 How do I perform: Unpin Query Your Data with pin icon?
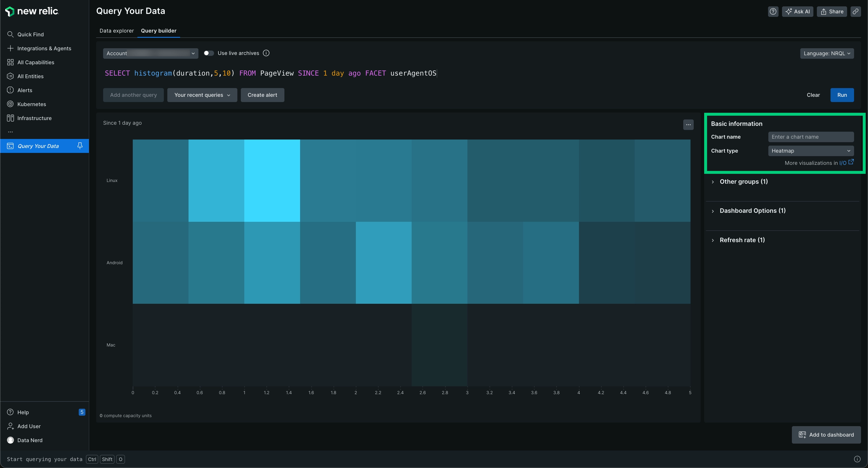(x=80, y=146)
